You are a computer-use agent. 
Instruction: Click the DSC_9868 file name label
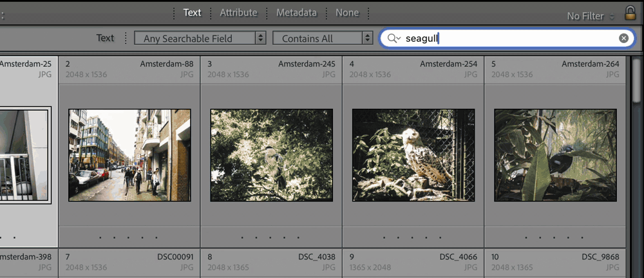[600, 257]
